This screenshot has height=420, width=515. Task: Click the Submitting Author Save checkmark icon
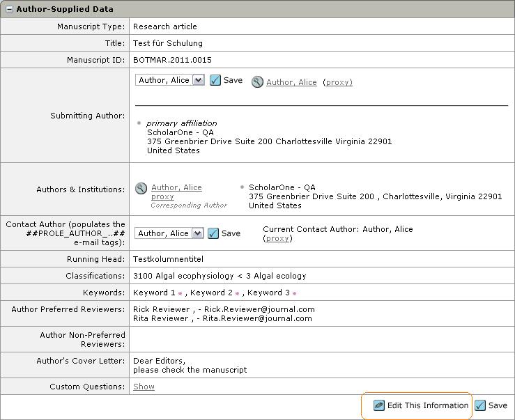tap(215, 80)
